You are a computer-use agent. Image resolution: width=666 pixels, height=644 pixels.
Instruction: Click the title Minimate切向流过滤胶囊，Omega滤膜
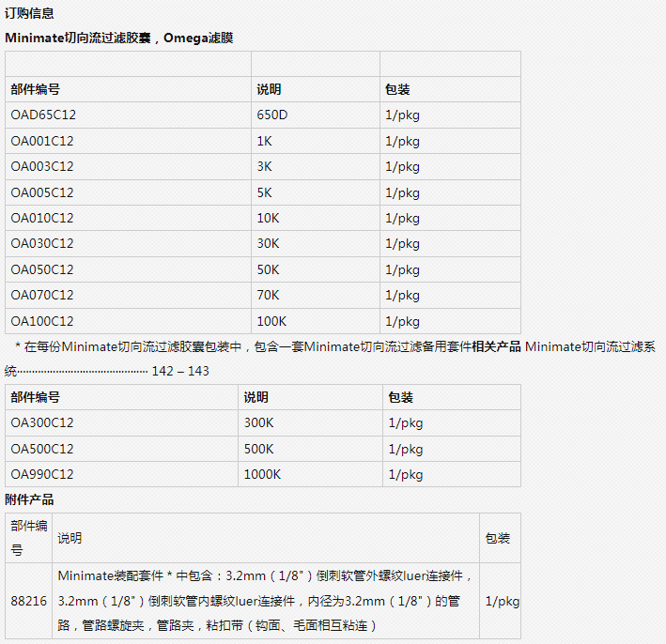click(119, 38)
